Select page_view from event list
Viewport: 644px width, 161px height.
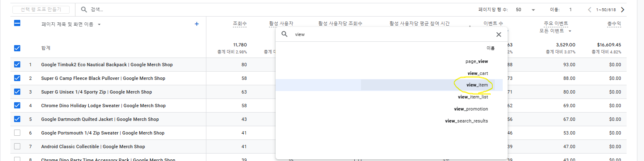pos(477,61)
